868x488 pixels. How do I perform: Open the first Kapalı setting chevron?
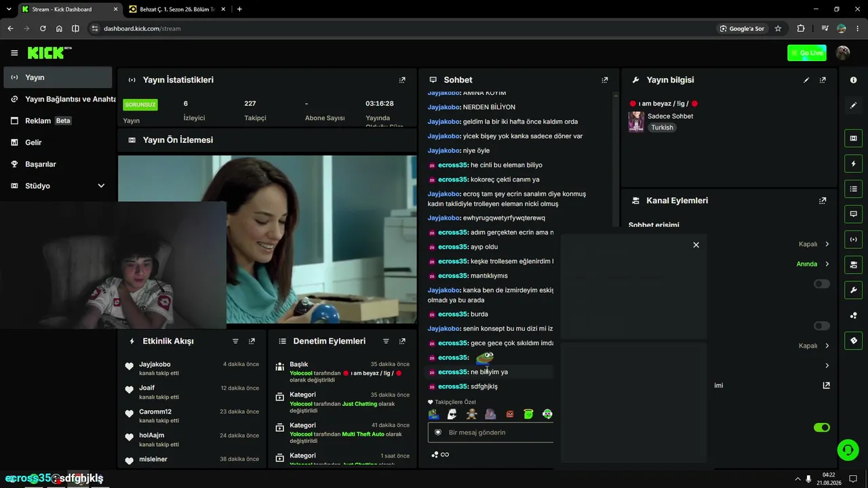pos(827,244)
